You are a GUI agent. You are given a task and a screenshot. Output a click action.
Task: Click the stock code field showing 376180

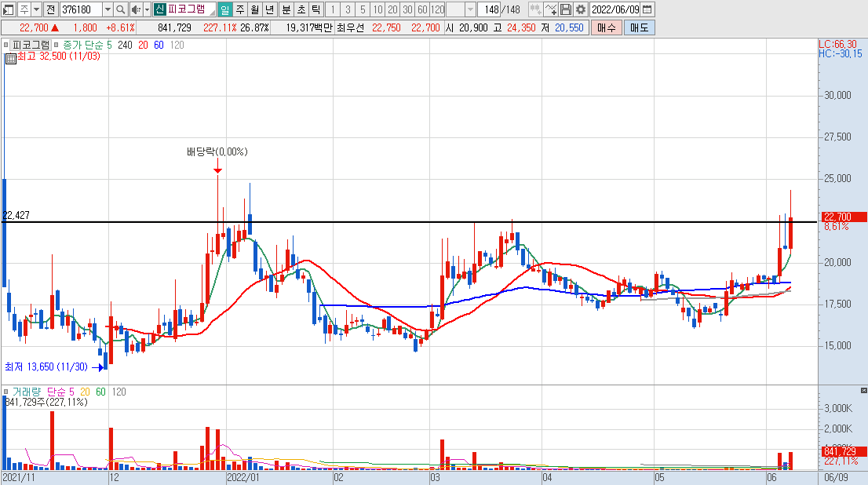pyautogui.click(x=81, y=9)
